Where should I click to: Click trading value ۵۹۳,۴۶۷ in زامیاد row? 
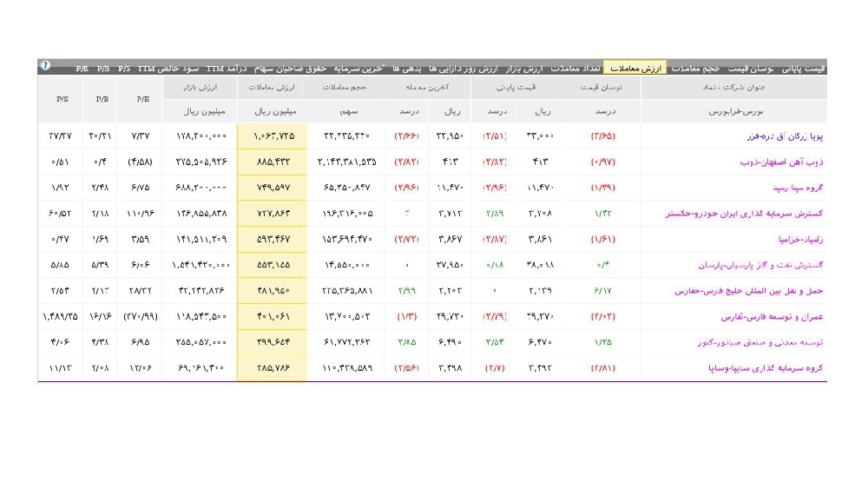(x=273, y=239)
